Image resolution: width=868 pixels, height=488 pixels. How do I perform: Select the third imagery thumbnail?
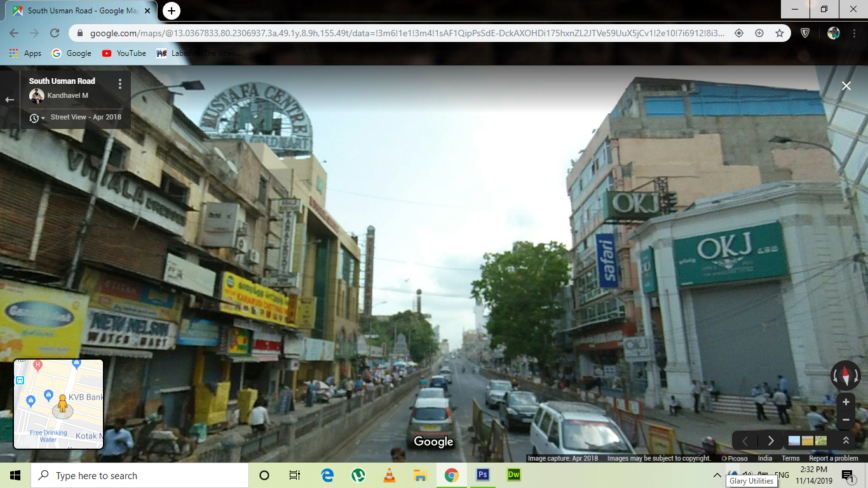[821, 440]
